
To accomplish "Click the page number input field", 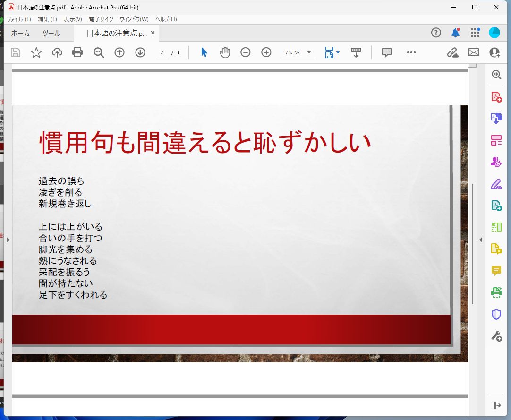I will point(162,52).
